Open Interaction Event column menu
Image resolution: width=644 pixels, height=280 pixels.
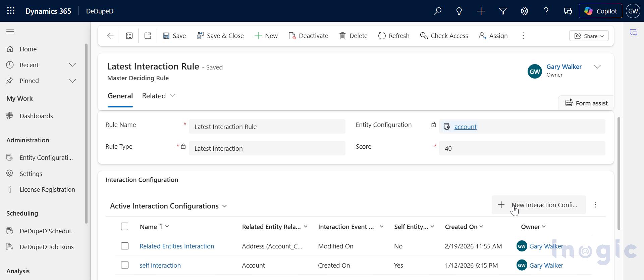[381, 227]
